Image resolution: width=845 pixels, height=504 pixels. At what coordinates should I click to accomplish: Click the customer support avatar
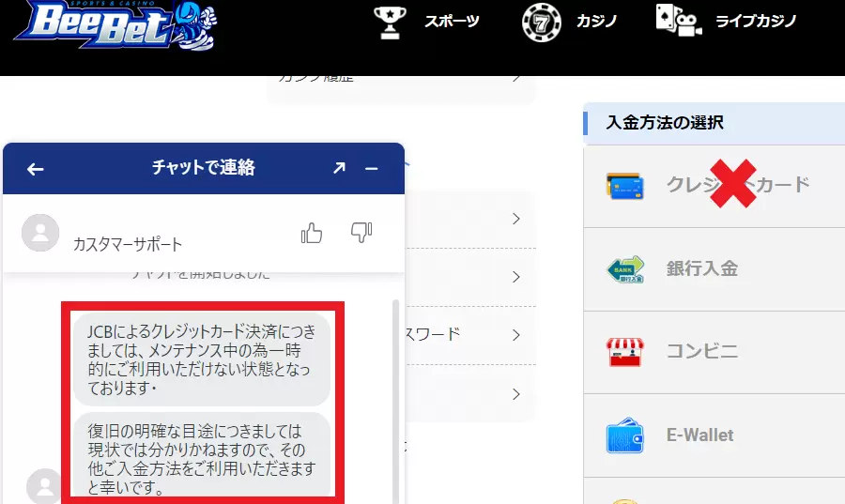tap(40, 233)
